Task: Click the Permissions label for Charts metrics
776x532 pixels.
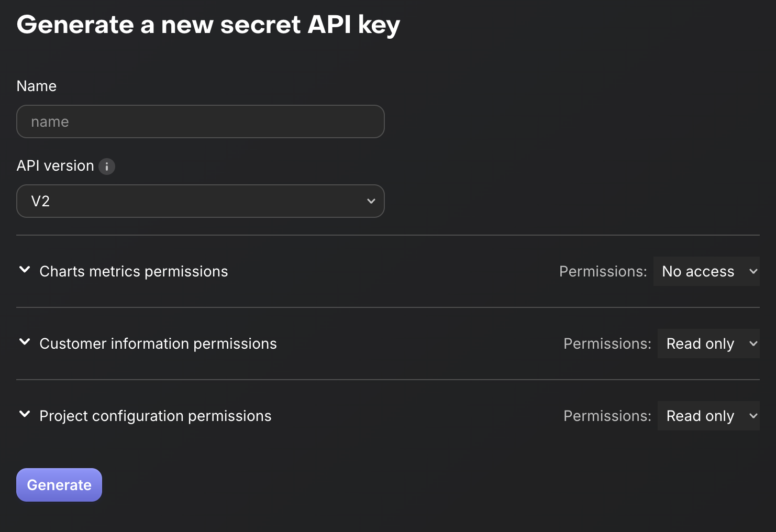Action: tap(602, 271)
